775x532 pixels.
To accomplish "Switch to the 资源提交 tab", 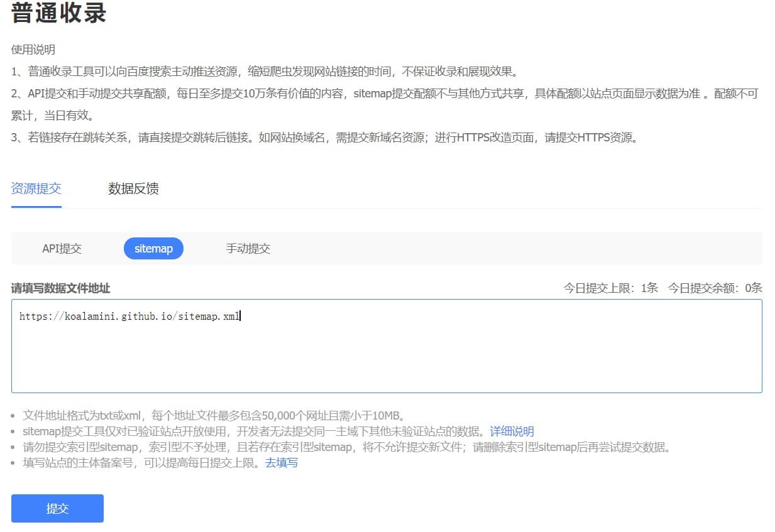I will (x=36, y=188).
